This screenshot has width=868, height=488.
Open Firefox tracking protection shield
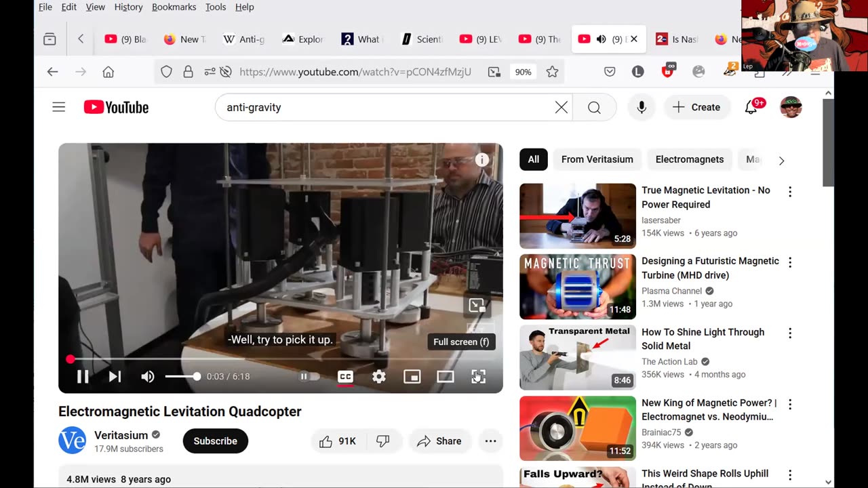167,72
